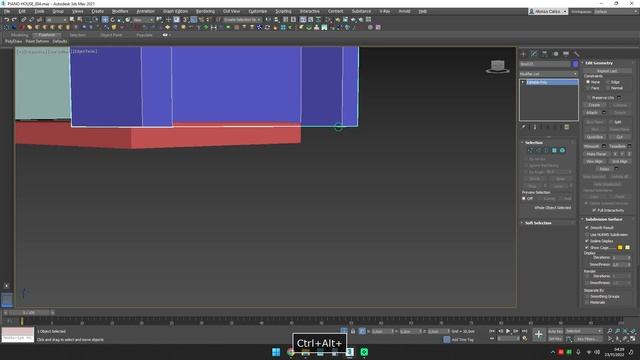Open the Modifier List dropdown

[549, 74]
